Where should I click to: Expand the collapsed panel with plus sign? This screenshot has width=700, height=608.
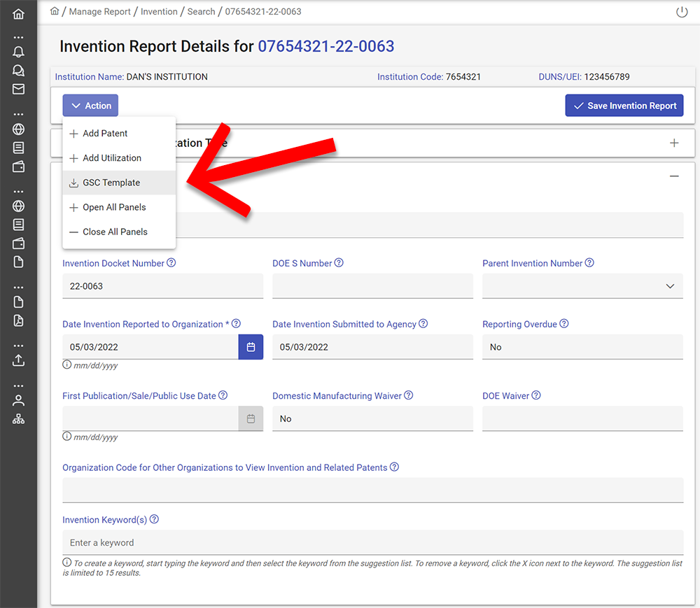point(674,143)
